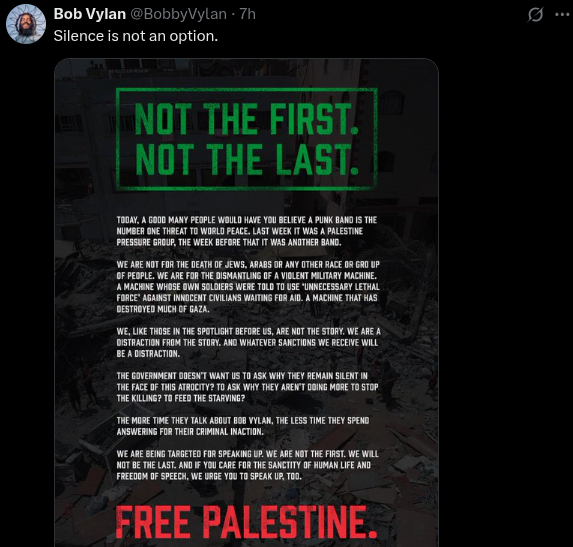
Task: Click the line starting 'WE ARE NOT FOR THE DEATH'
Action: point(248,264)
